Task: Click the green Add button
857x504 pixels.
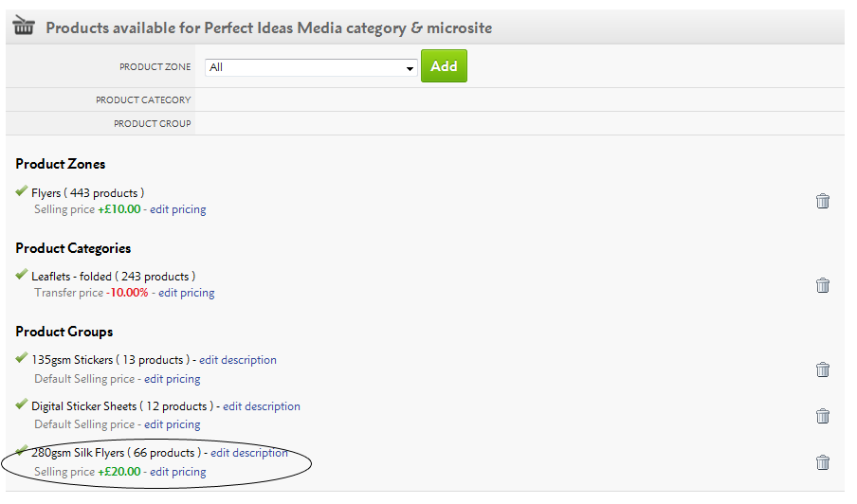Action: point(444,66)
